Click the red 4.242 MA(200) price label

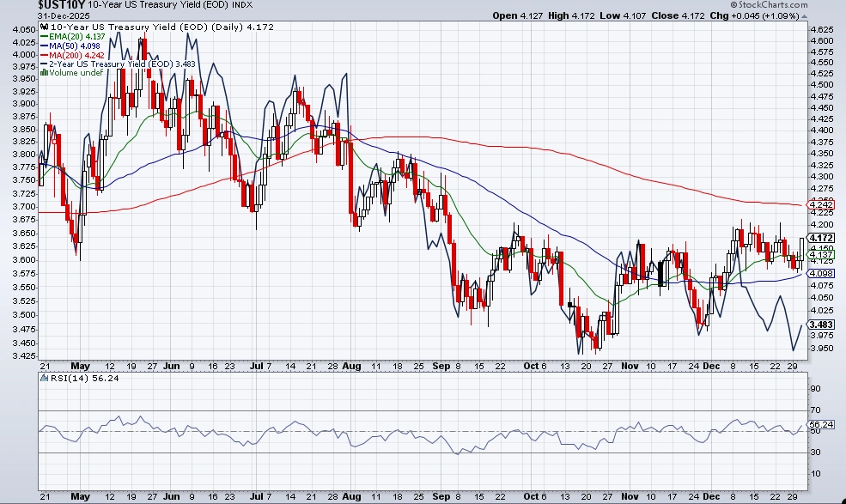tap(822, 204)
